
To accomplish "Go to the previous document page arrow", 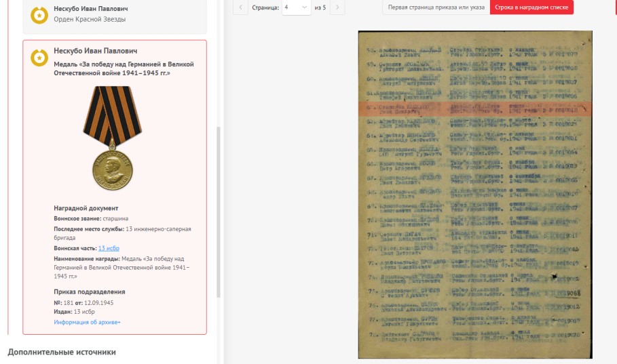I will pos(240,7).
